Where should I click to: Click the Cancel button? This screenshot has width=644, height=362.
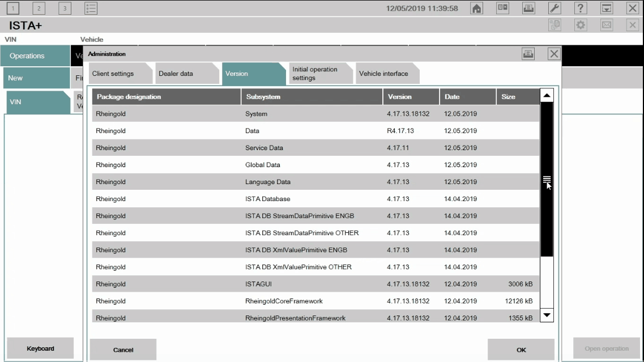(123, 350)
